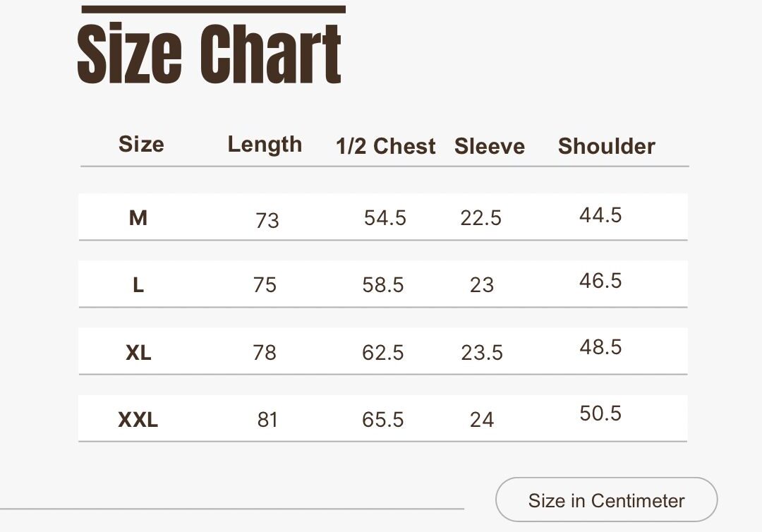Select chest value 54.5 in M row

click(x=385, y=218)
